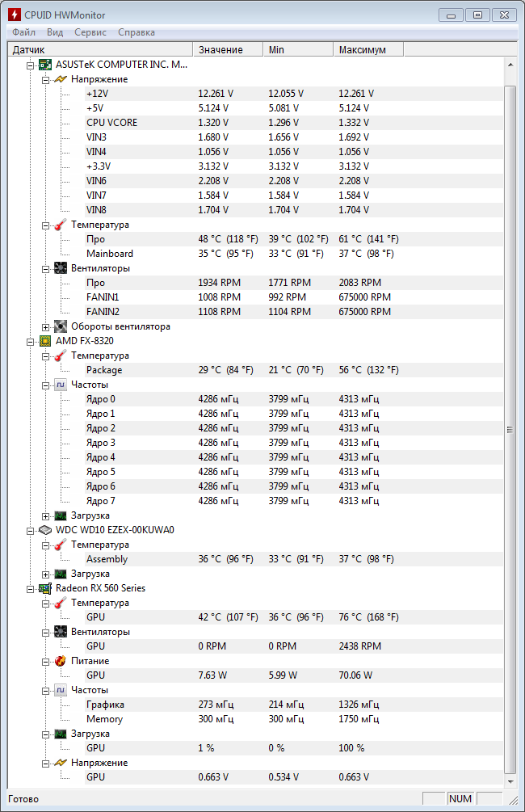Click the voltage icon under ASUSTeK

61,79
